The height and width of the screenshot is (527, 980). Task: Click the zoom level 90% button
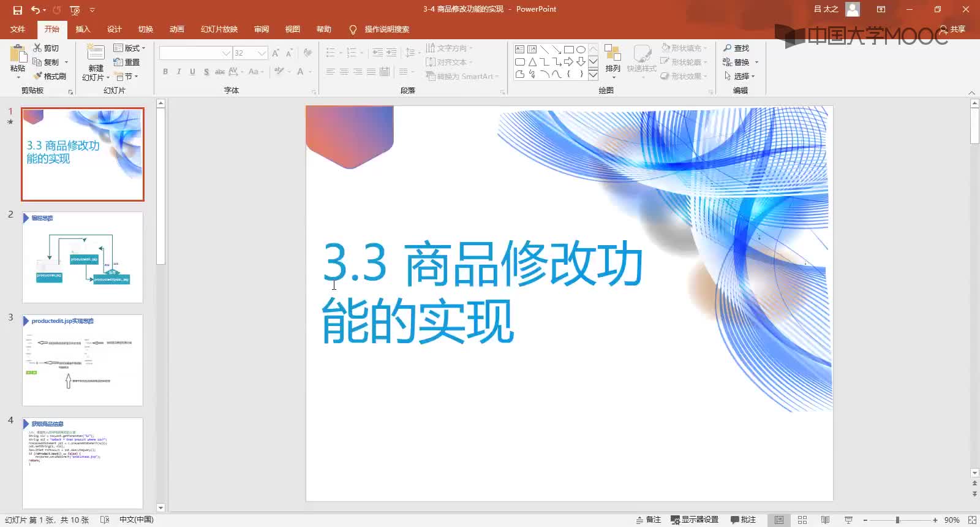(952, 520)
